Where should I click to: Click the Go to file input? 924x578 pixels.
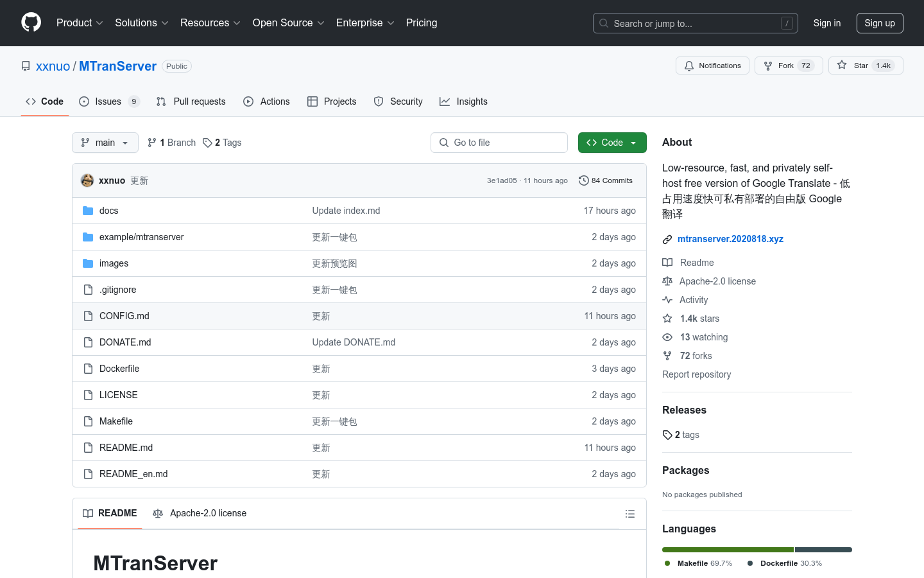point(499,143)
